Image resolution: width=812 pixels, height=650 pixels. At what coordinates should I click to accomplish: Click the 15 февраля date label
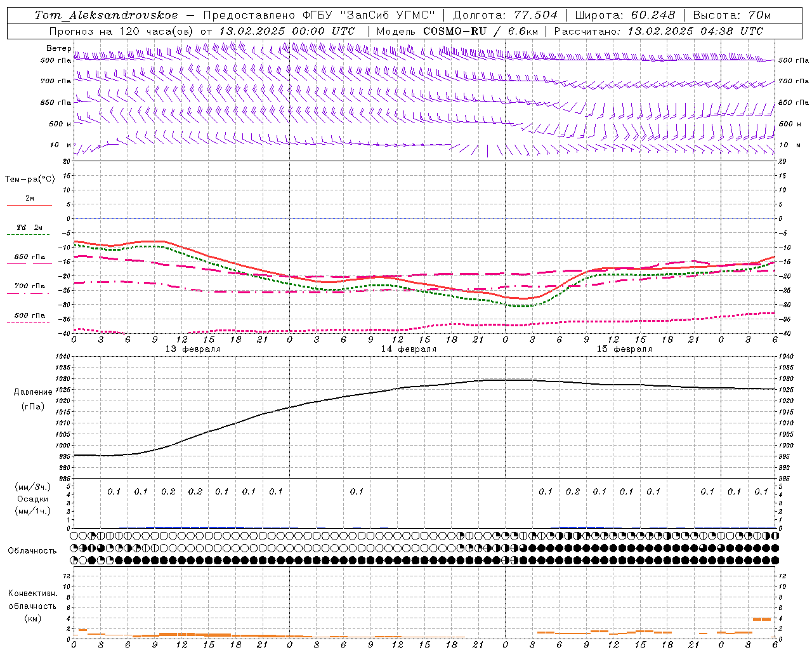[x=624, y=349]
